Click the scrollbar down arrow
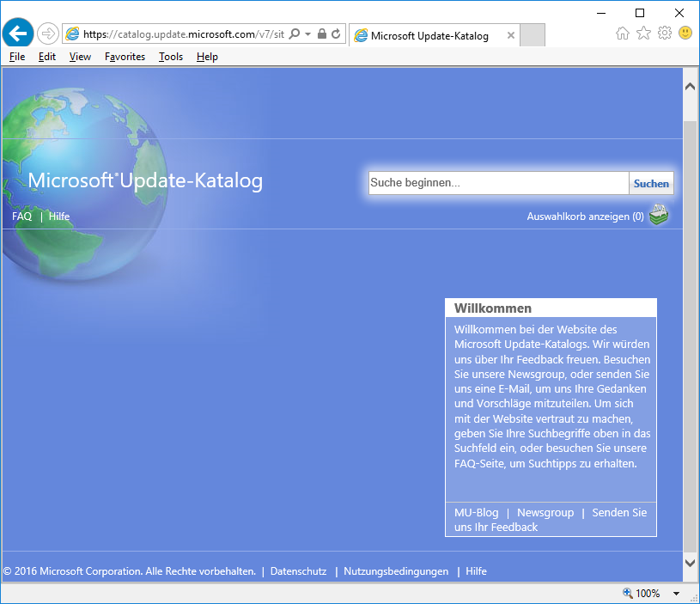 point(691,563)
